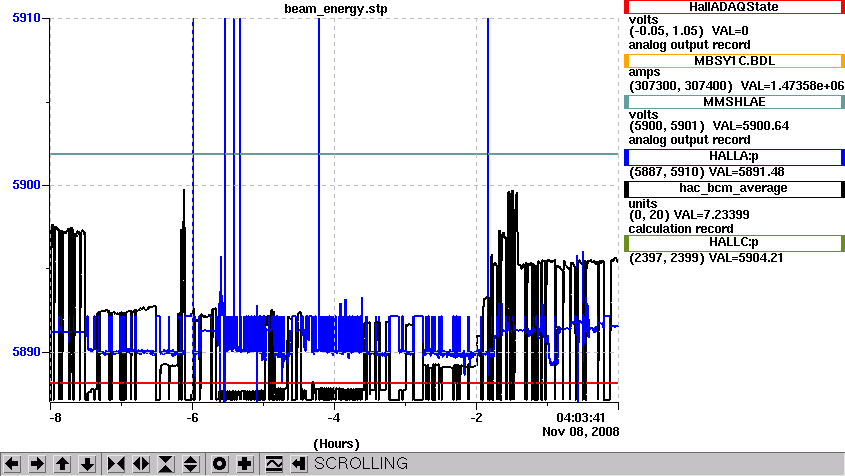Screen dimensions: 845x476
Task: Click the (Hours) x-axis label
Action: 336,444
